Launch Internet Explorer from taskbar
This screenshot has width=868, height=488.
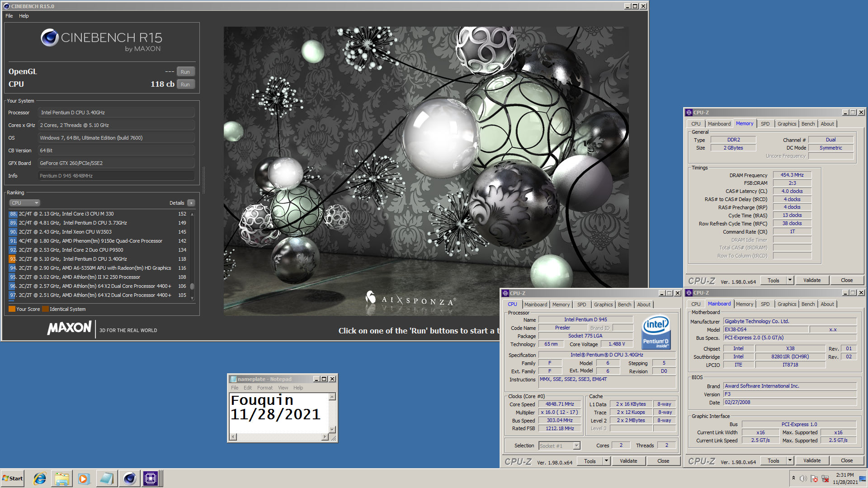pyautogui.click(x=40, y=479)
